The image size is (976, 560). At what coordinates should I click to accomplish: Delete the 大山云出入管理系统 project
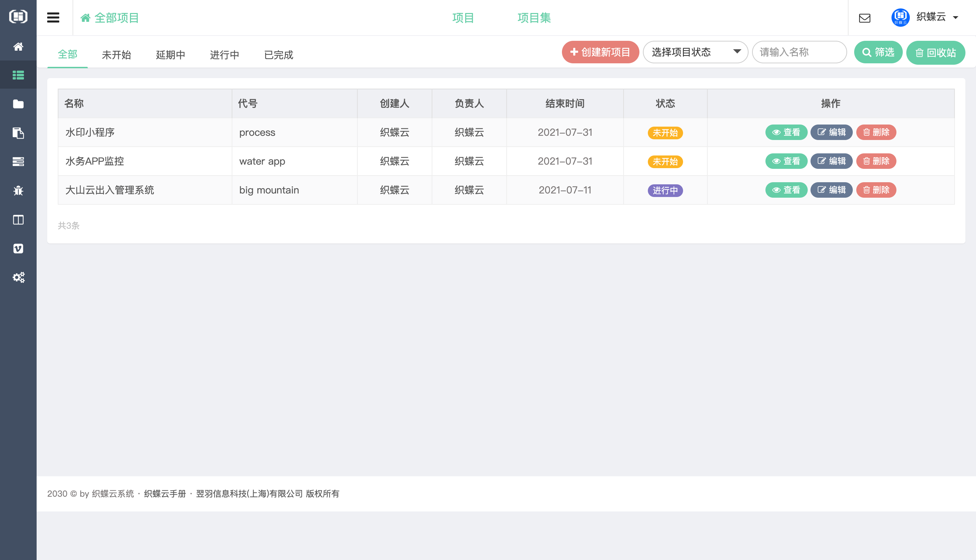pos(876,190)
